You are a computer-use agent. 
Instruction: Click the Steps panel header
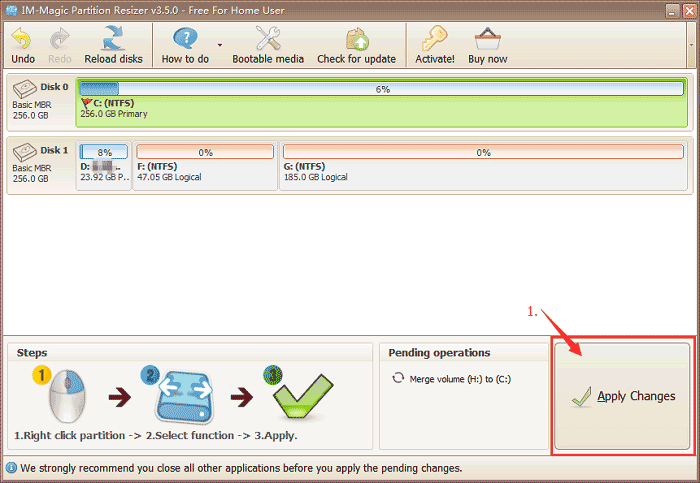tap(32, 353)
